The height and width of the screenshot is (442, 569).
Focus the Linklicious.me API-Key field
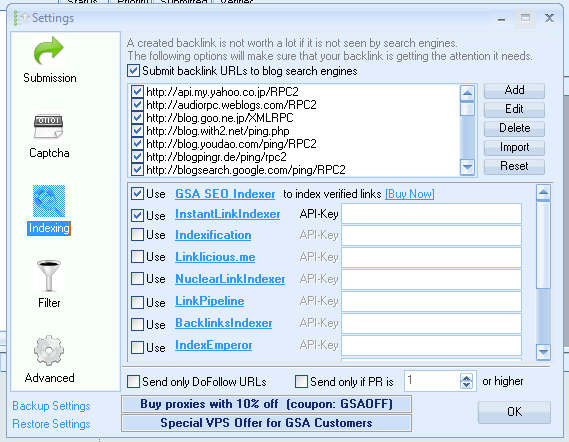click(x=431, y=257)
